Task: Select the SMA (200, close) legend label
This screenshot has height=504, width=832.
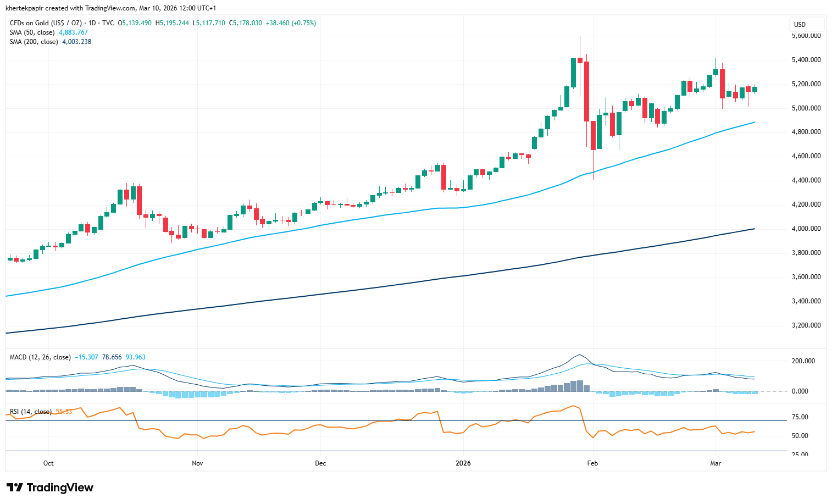Action: (x=34, y=42)
